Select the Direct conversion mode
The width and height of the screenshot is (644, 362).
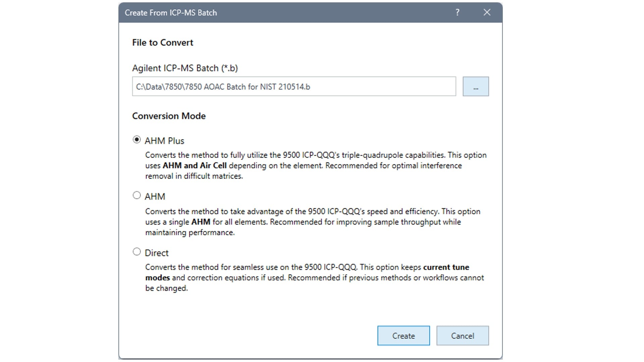(x=137, y=252)
